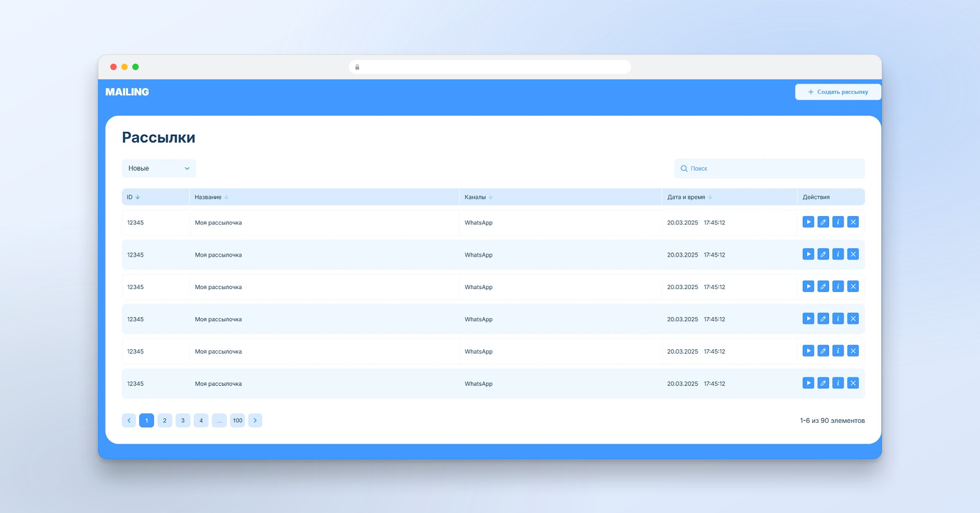This screenshot has width=980, height=513.
Task: Delete the fifth row mailing
Action: click(853, 351)
